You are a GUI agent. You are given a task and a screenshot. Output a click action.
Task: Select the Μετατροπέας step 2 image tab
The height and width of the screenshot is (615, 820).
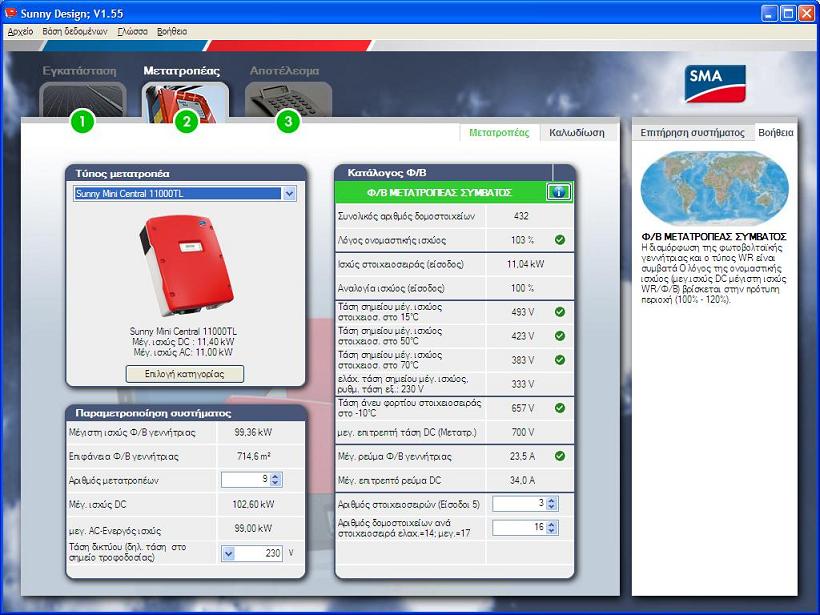coord(185,101)
